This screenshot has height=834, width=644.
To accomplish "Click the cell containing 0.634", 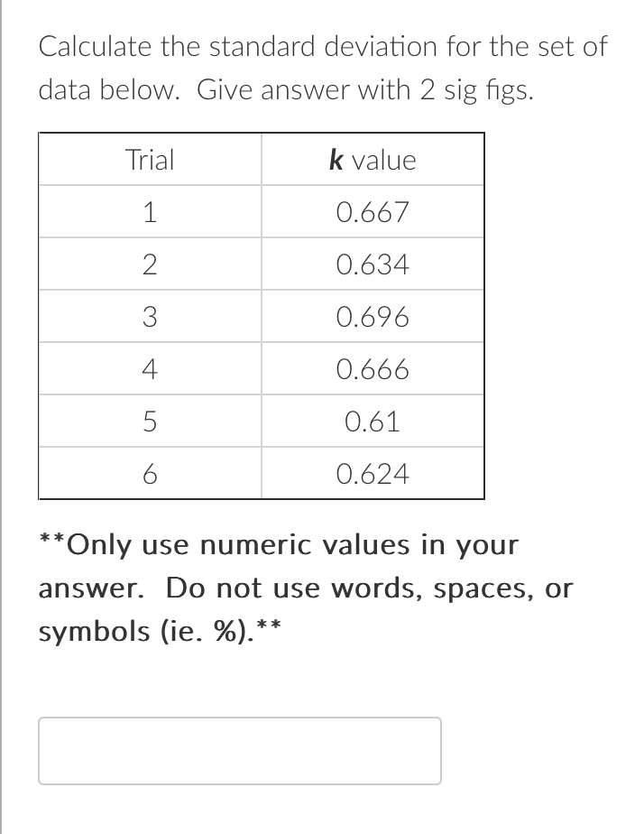I will coord(373,264).
